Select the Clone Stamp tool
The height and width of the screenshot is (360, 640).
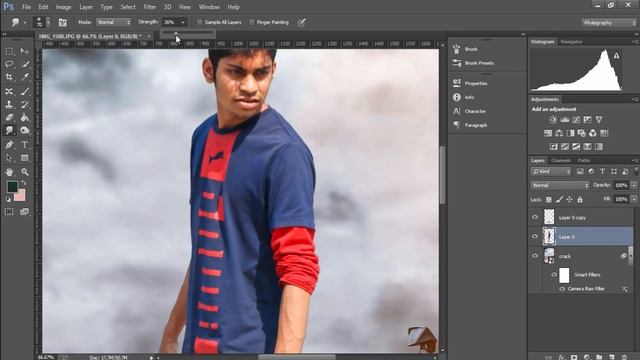click(9, 104)
